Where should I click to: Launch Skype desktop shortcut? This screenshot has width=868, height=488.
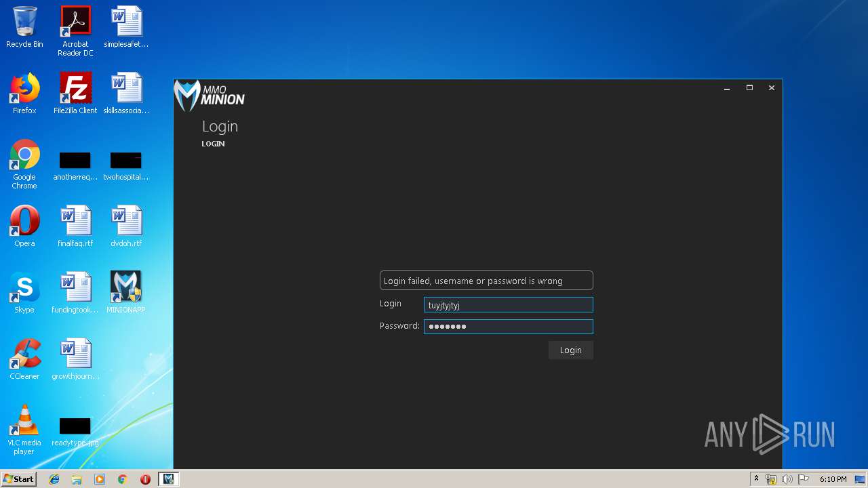pyautogui.click(x=24, y=293)
